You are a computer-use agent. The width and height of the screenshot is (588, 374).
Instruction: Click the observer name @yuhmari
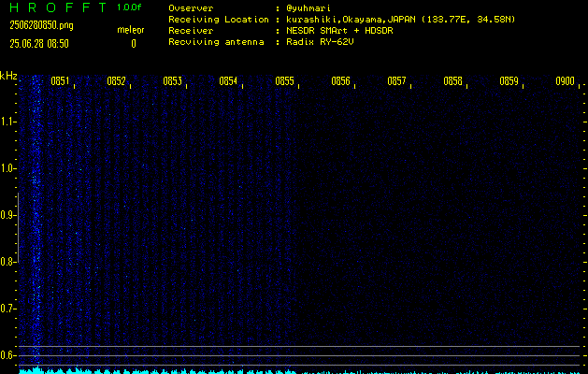click(308, 7)
